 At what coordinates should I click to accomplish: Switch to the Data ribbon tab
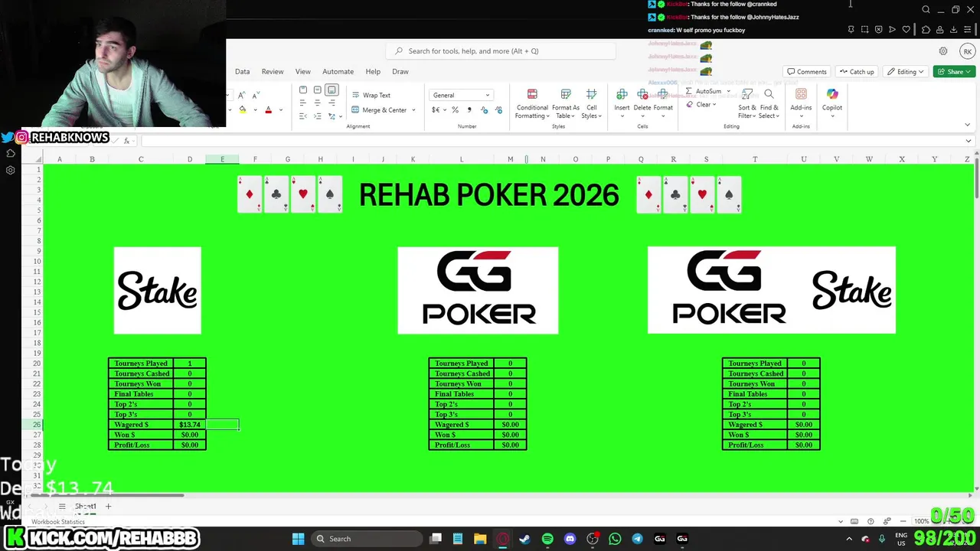[242, 71]
